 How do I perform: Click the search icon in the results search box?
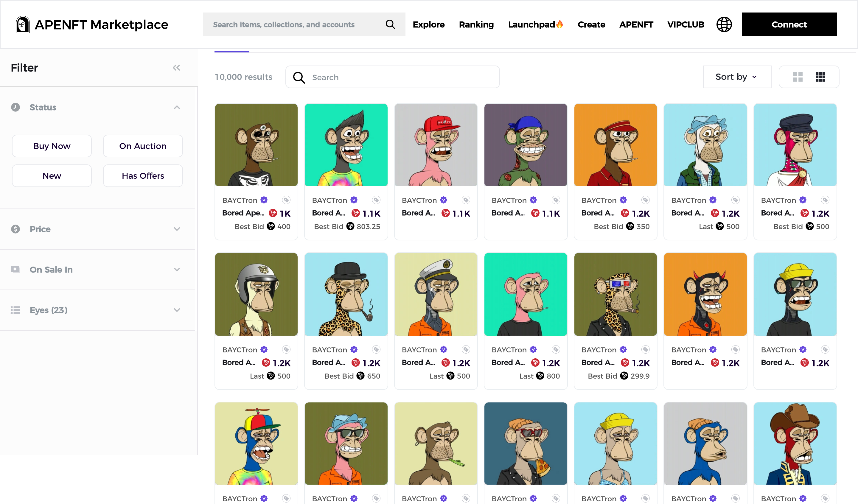point(299,77)
